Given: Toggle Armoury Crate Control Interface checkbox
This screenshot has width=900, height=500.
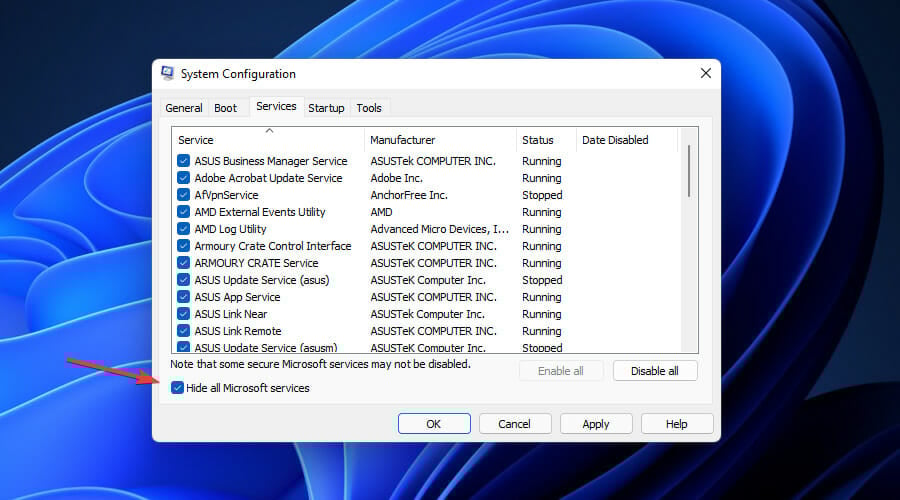Looking at the screenshot, I should coord(183,246).
